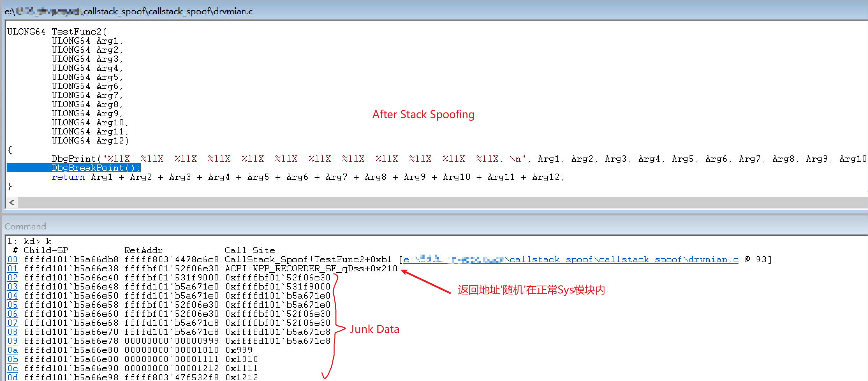Viewport: 868px width, 381px height.
Task: Click the 'ULONG64 Arg1,' parameter line
Action: 87,41
